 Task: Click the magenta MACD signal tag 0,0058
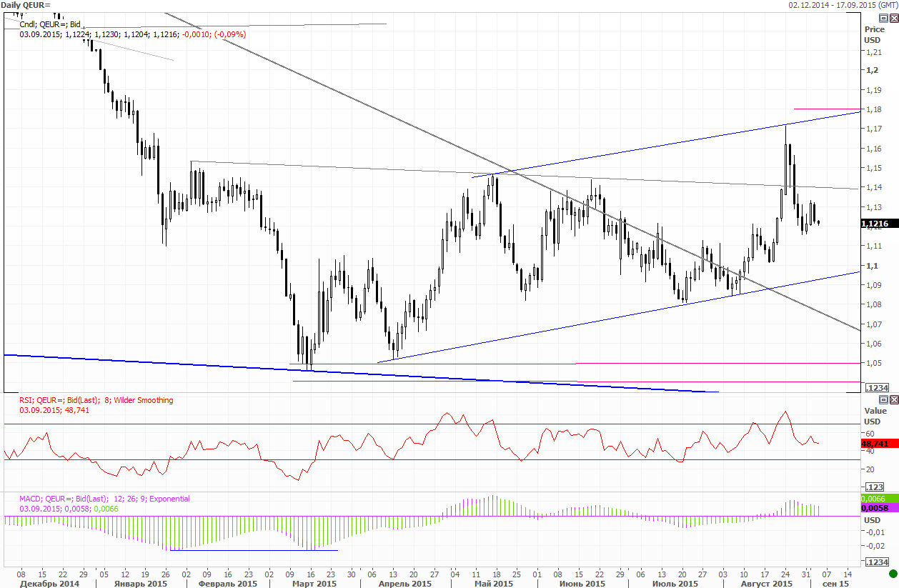(875, 508)
